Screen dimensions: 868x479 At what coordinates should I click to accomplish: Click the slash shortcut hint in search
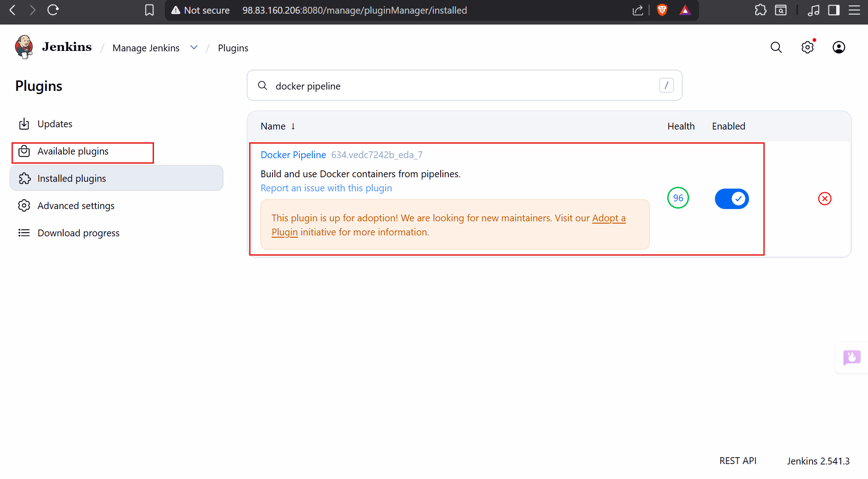click(x=666, y=85)
